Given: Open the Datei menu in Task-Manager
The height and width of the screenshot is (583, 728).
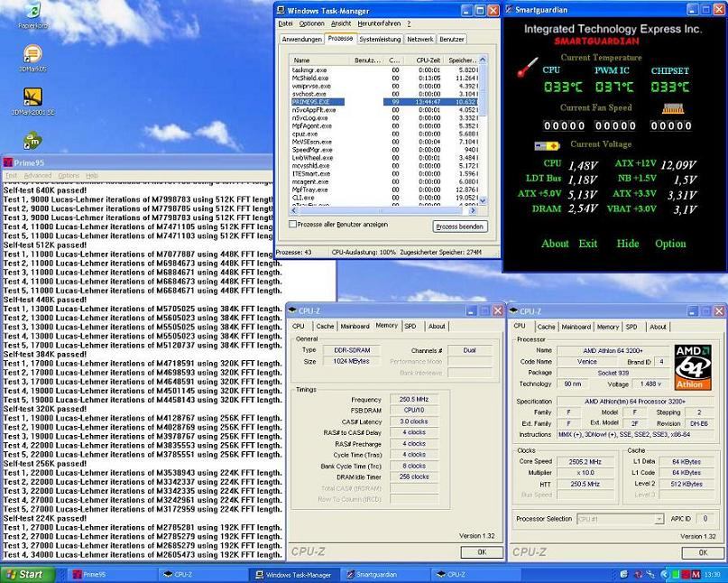Looking at the screenshot, I should pos(285,23).
